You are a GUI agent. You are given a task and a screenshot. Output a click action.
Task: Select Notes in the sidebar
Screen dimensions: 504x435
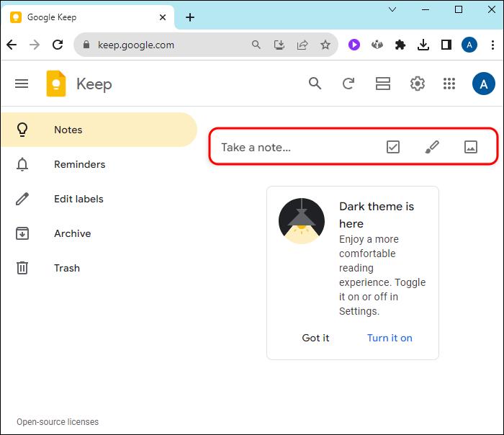point(99,130)
